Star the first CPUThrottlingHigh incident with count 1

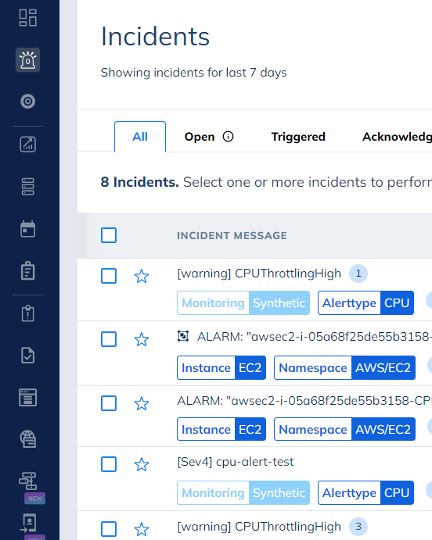click(141, 276)
